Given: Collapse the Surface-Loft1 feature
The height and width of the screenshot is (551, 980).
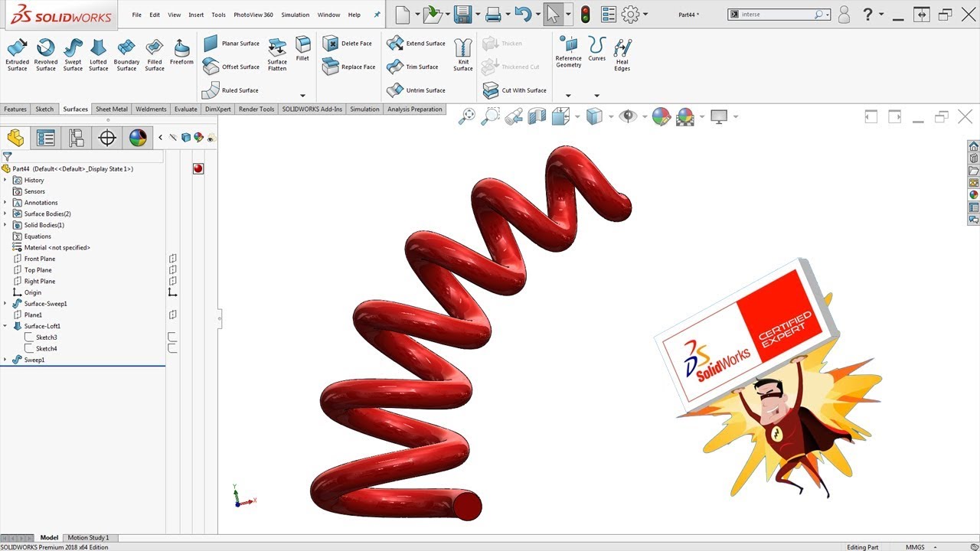Looking at the screenshot, I should [5, 326].
